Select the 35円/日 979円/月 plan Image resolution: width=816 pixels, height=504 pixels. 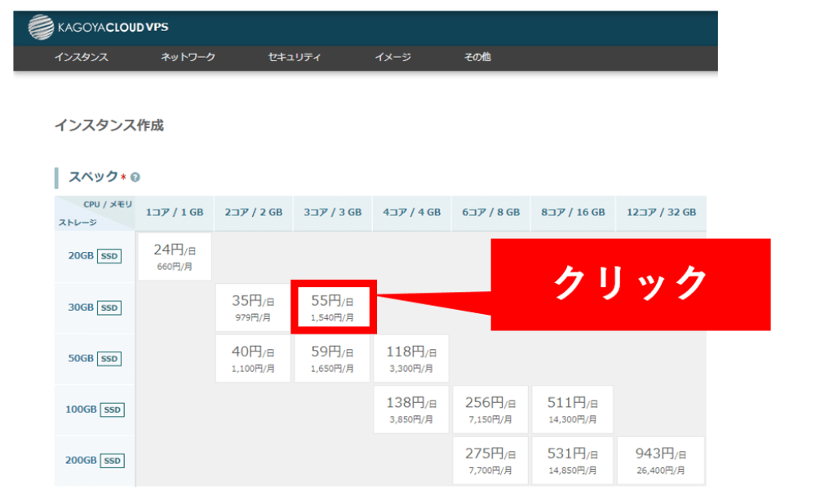tap(253, 307)
